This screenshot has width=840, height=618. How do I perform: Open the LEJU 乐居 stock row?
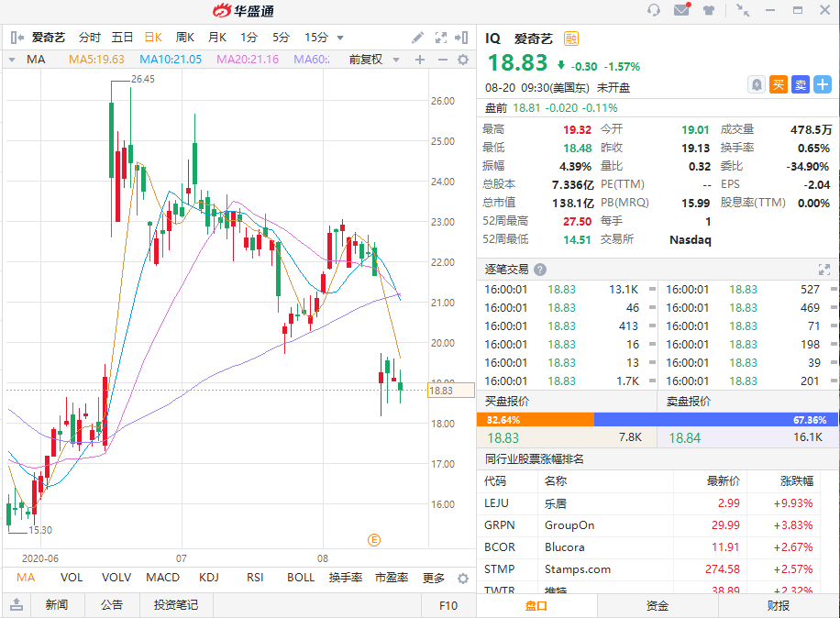coord(648,503)
